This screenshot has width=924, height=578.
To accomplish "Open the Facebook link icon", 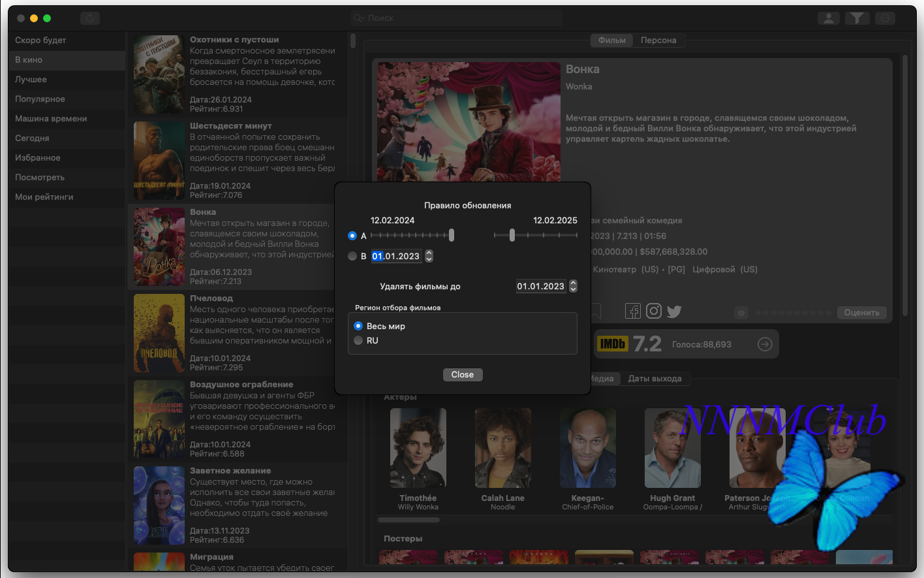I will pos(633,311).
